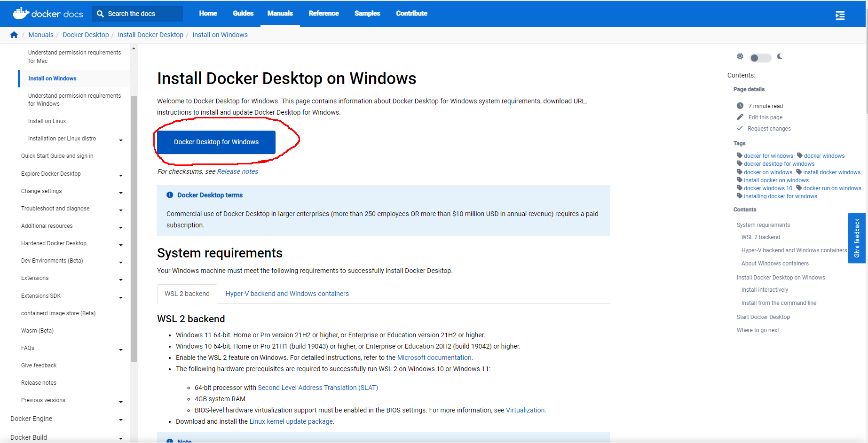Select Install on Windows in sidebar

pos(52,78)
